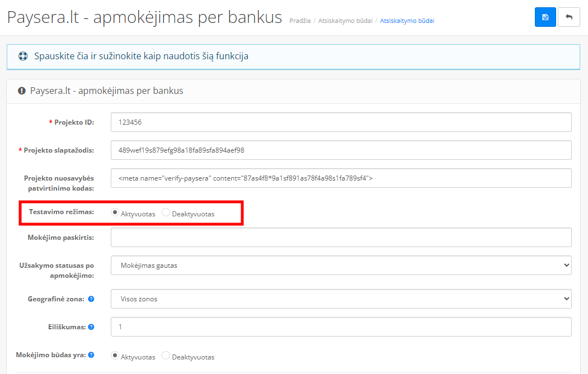Click the empty Mokėjimo paskirtis field
588x374 pixels.
(x=341, y=237)
